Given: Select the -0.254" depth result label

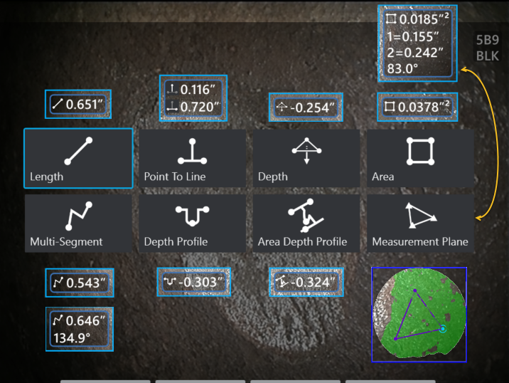Looking at the screenshot, I should (x=306, y=107).
